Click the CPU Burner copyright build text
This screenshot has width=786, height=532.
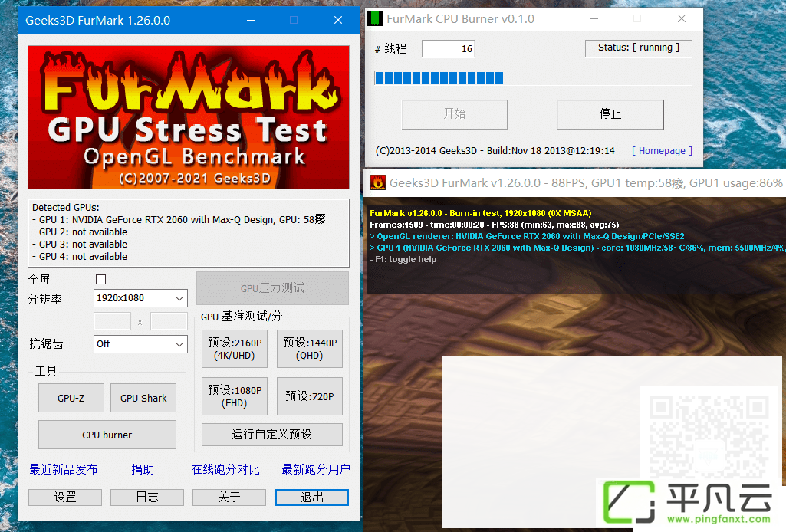click(495, 151)
